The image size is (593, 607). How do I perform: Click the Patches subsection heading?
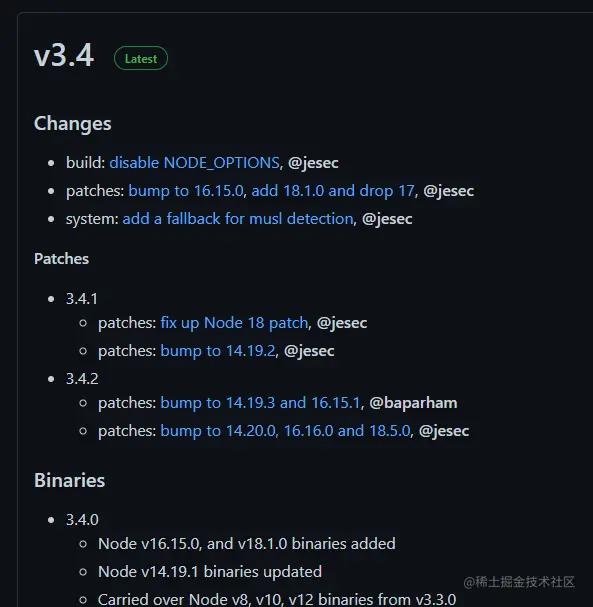62,259
